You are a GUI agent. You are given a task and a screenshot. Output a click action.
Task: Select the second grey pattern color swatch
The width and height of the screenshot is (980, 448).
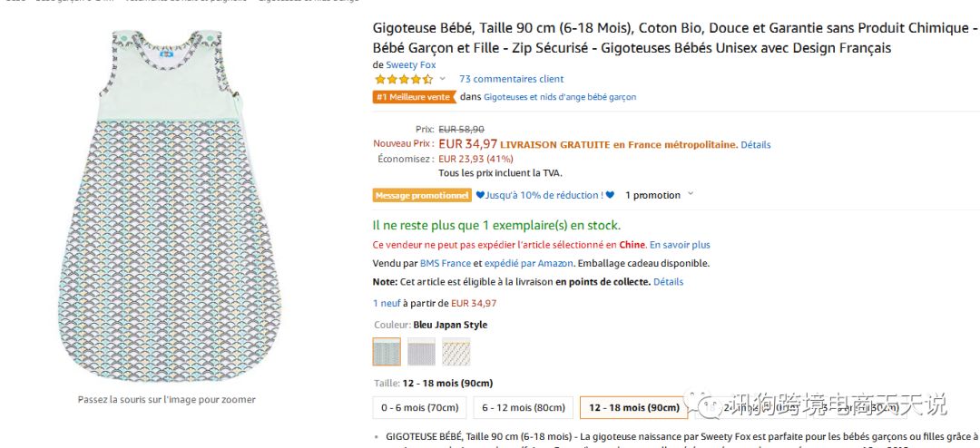click(x=421, y=352)
